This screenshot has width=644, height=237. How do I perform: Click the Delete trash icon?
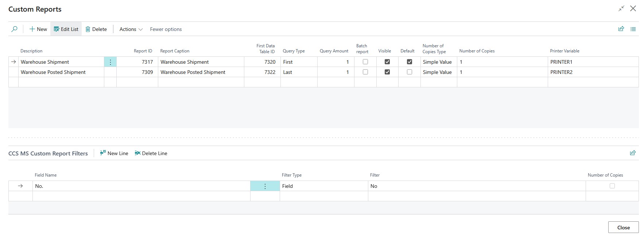click(x=88, y=29)
